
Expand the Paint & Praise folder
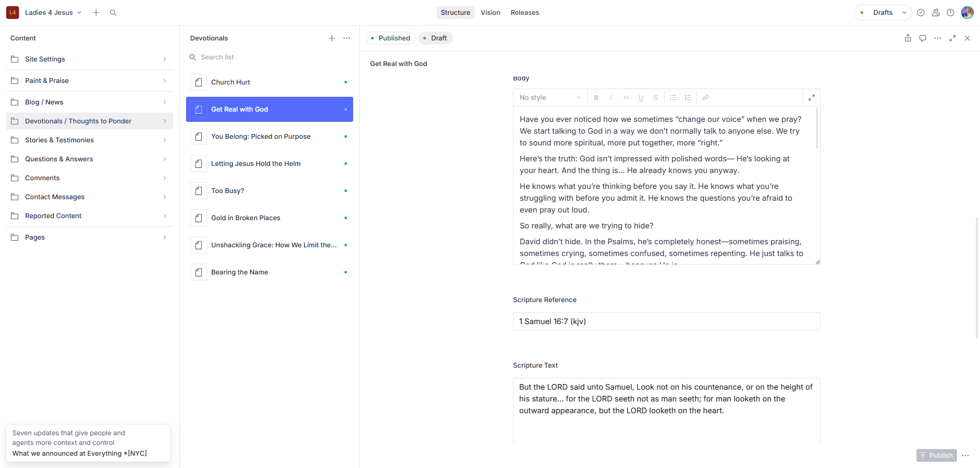90,81
